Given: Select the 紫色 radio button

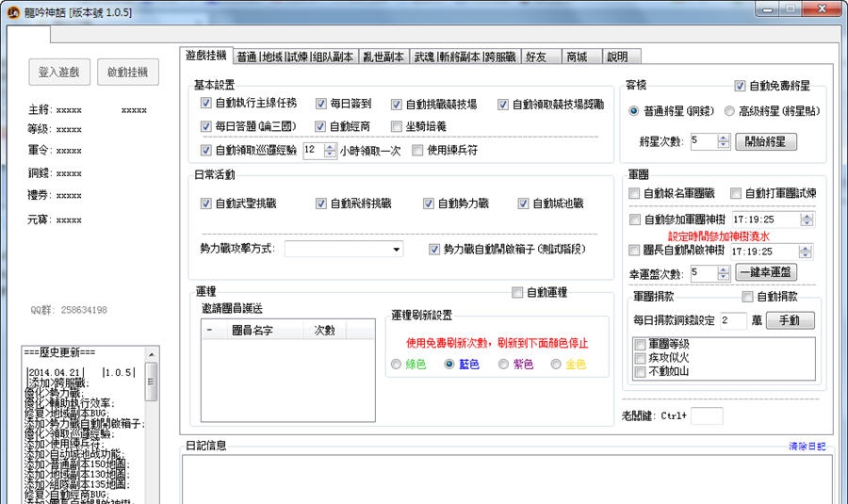Looking at the screenshot, I should [503, 364].
